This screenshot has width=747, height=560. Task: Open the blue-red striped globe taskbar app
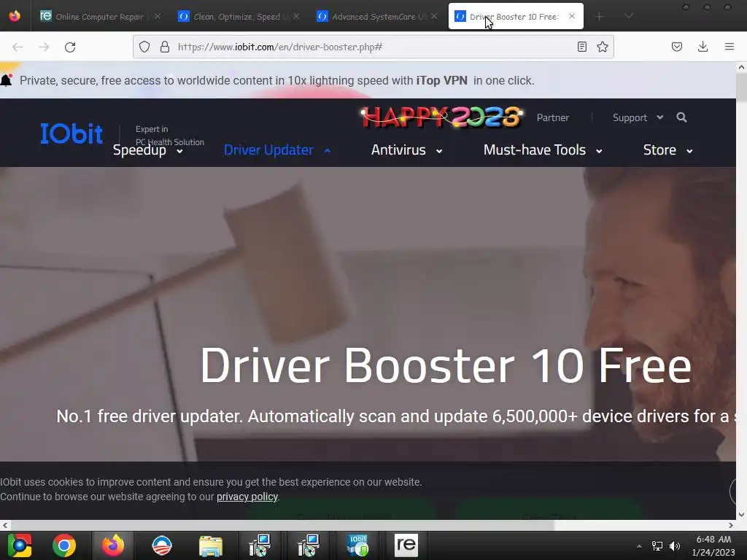[x=161, y=545]
